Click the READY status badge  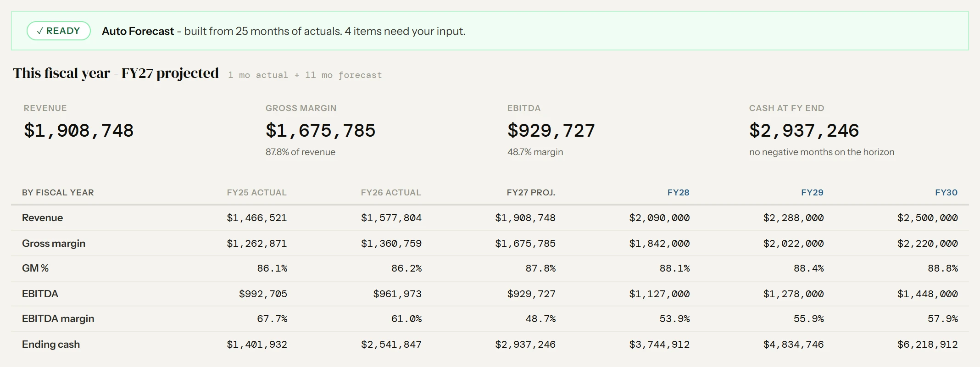click(58, 31)
